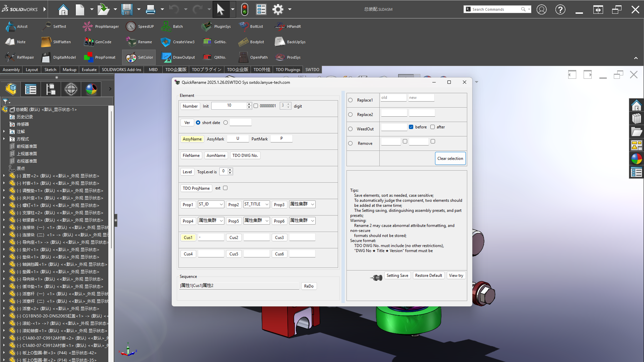Viewport: 644px width, 362px height.
Task: Click the SetColor tool icon
Action: tap(131, 57)
